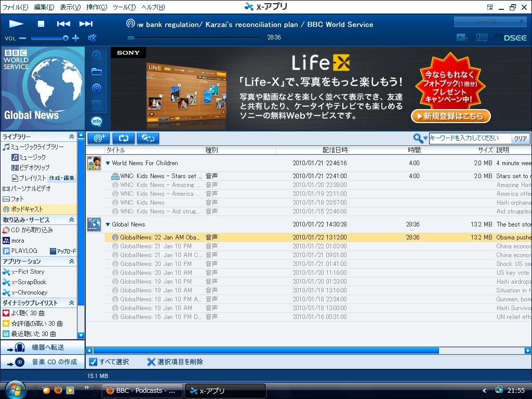Click 機器へ転送 transfer button
Image resolution: width=532 pixels, height=399 pixels.
(x=43, y=348)
